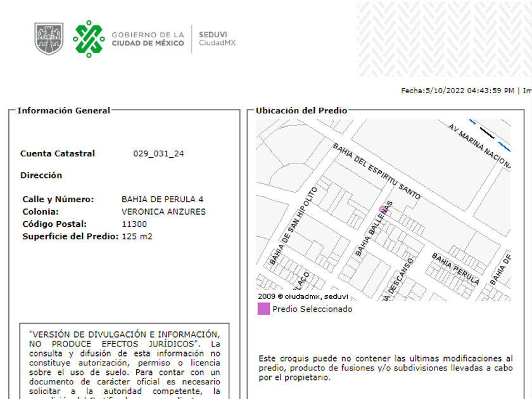Click the Gobierno de la Ciudad de México text
532x399 pixels.
(x=148, y=39)
